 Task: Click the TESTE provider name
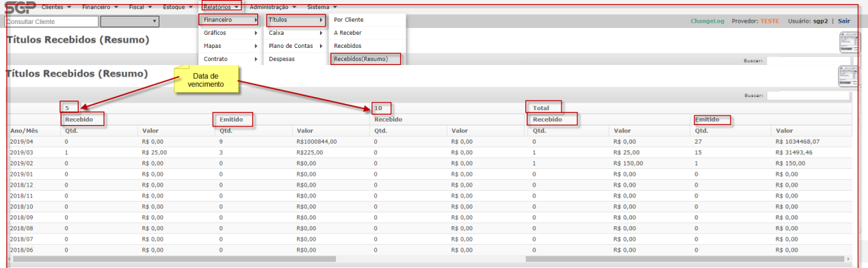[x=770, y=21]
